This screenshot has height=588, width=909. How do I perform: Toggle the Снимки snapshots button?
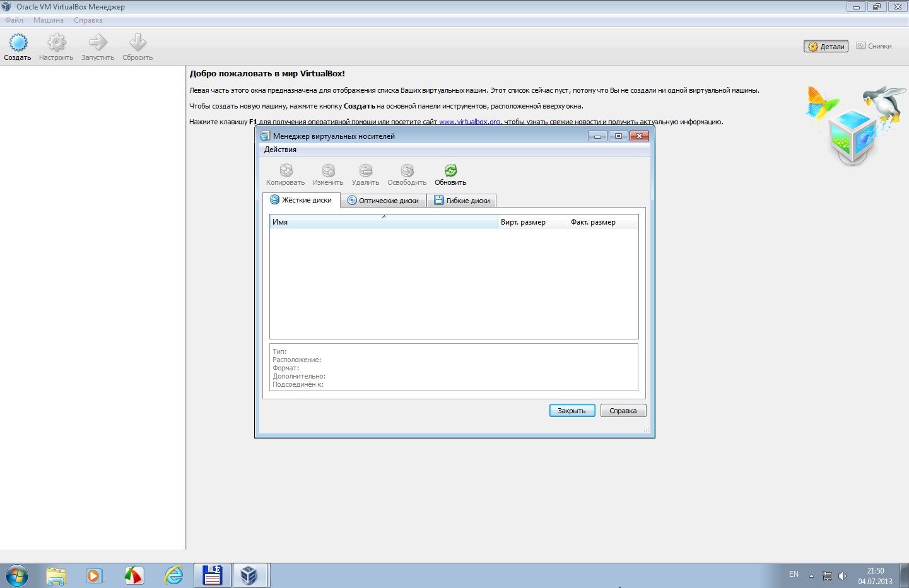[x=874, y=46]
